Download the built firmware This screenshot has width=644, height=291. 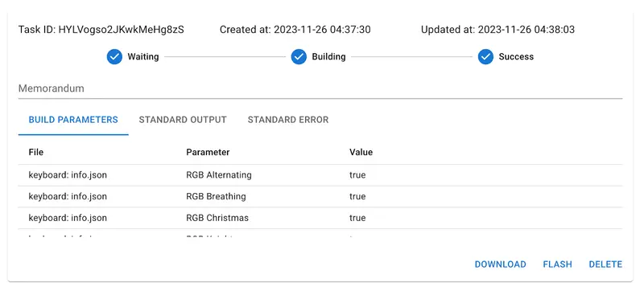(500, 264)
